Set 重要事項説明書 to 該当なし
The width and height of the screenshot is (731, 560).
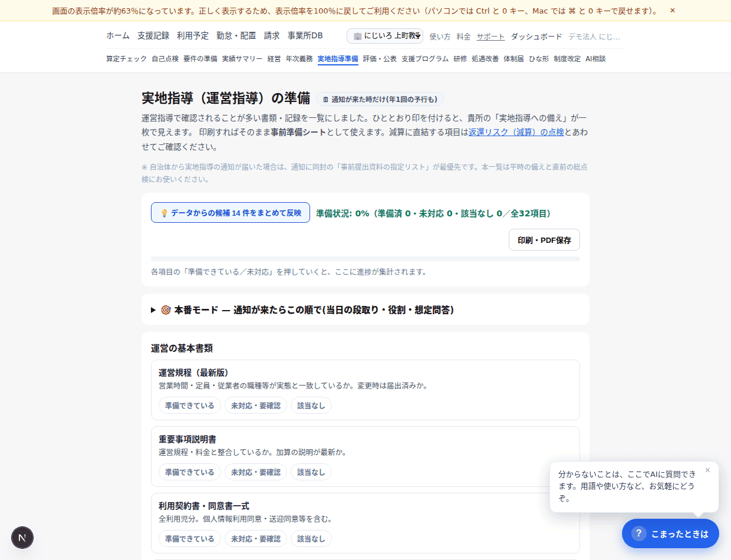pyautogui.click(x=311, y=472)
